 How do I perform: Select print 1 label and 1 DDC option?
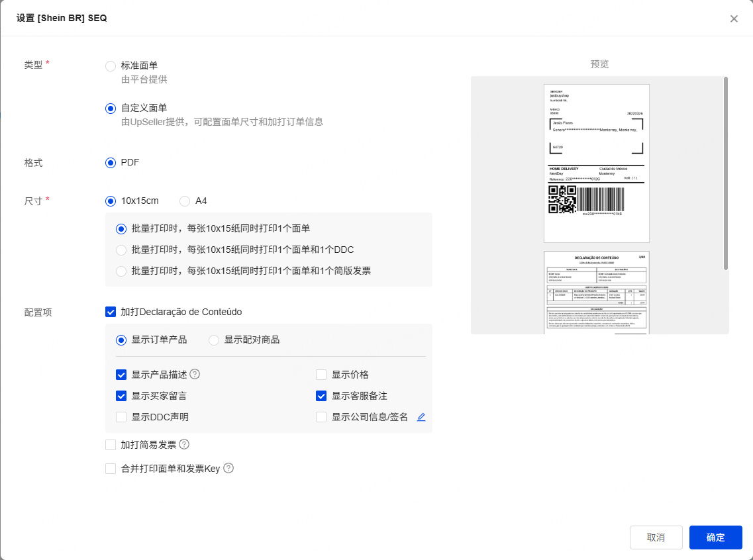(121, 250)
